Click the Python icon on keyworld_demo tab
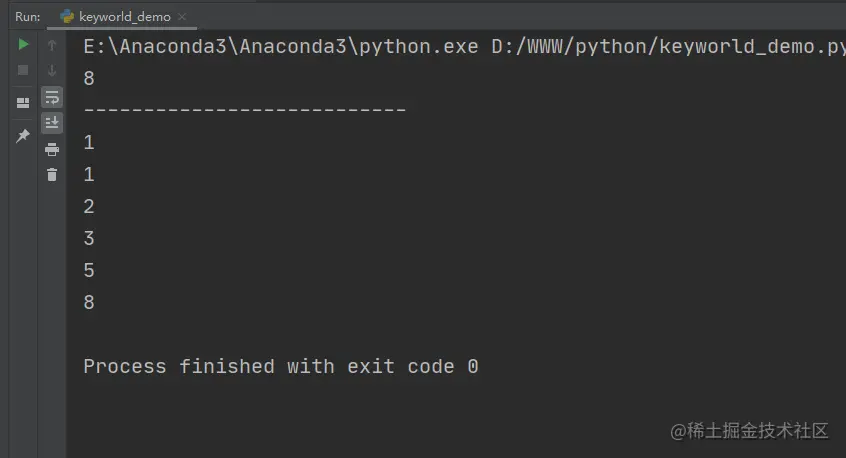 pos(67,17)
